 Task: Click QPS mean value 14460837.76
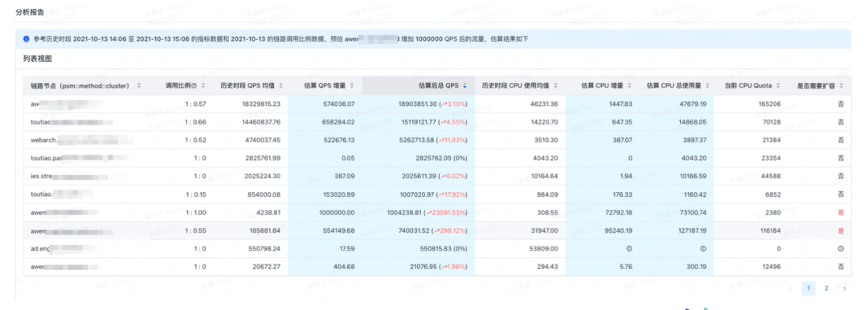(261, 122)
